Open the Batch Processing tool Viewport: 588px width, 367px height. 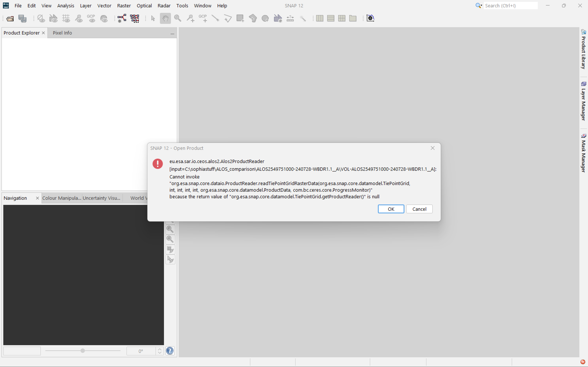click(135, 18)
